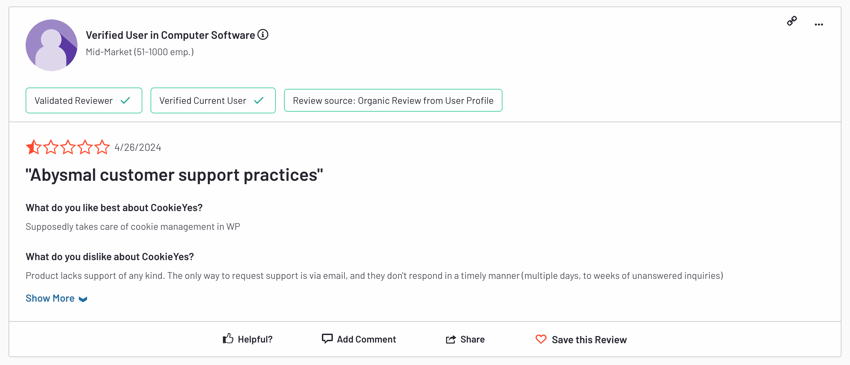The width and height of the screenshot is (850, 365).
Task: Click the heart icon to save review
Action: [x=540, y=340]
